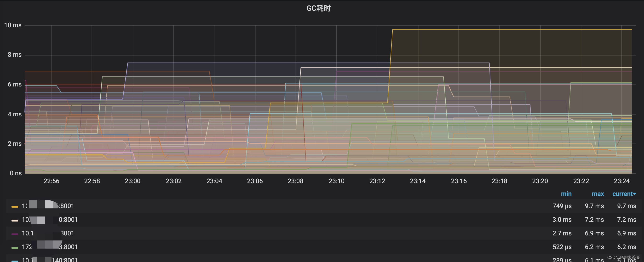Image resolution: width=644 pixels, height=262 pixels.
Task: Click the 23:24 time axis label
Action: [x=621, y=181]
